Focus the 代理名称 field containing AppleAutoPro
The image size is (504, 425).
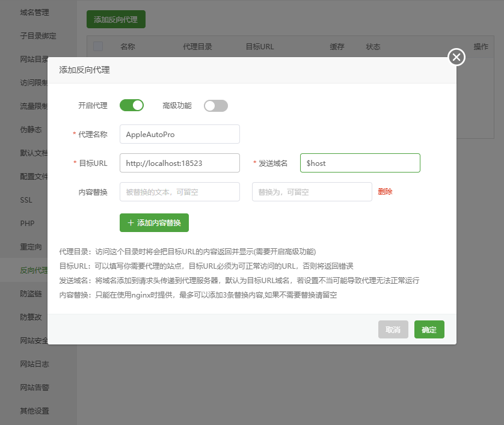click(x=180, y=134)
